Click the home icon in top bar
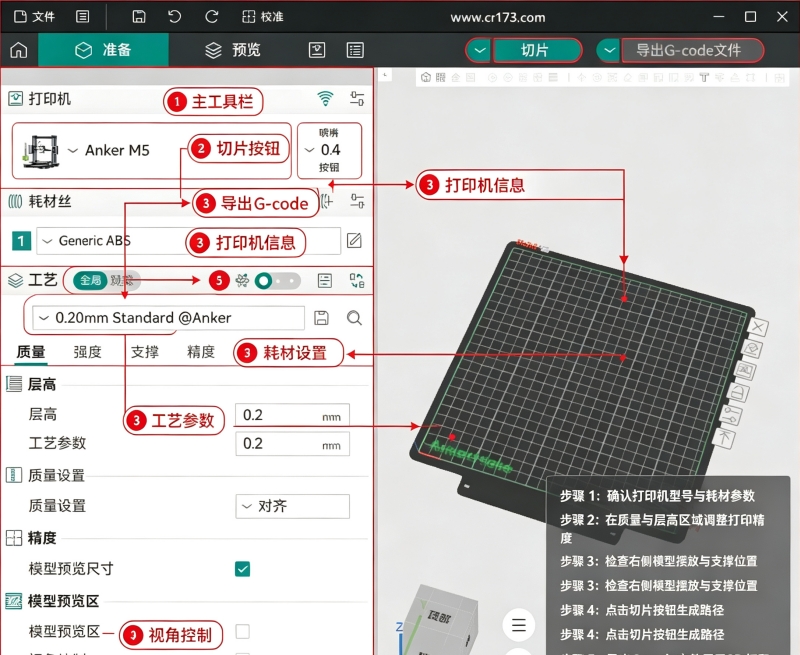The height and width of the screenshot is (655, 800). 19,50
